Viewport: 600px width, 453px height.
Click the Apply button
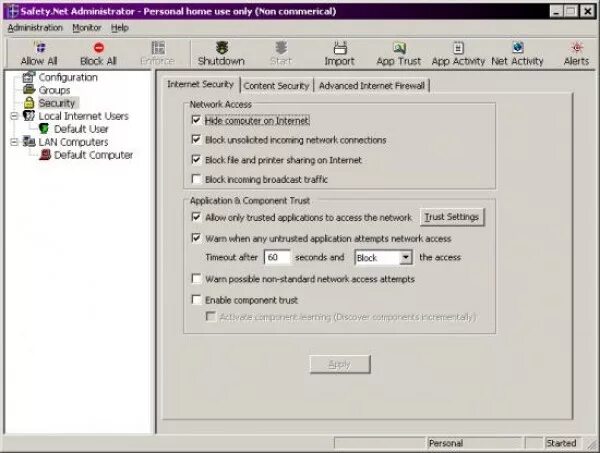(x=340, y=364)
